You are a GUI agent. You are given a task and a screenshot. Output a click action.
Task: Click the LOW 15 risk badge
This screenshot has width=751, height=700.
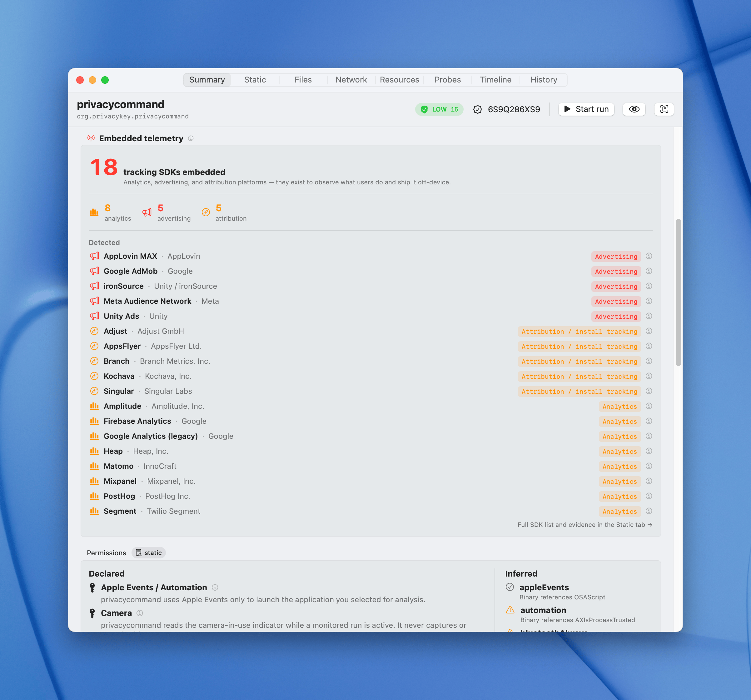click(439, 109)
